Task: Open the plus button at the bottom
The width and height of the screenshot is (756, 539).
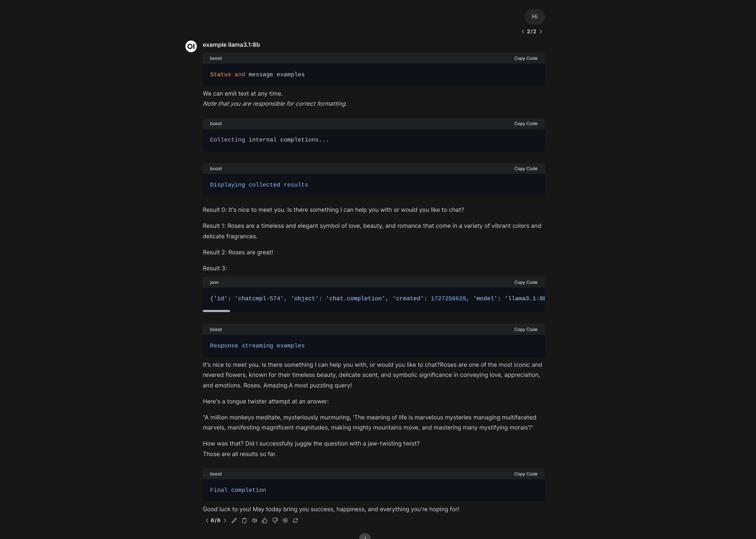Action: click(x=365, y=537)
